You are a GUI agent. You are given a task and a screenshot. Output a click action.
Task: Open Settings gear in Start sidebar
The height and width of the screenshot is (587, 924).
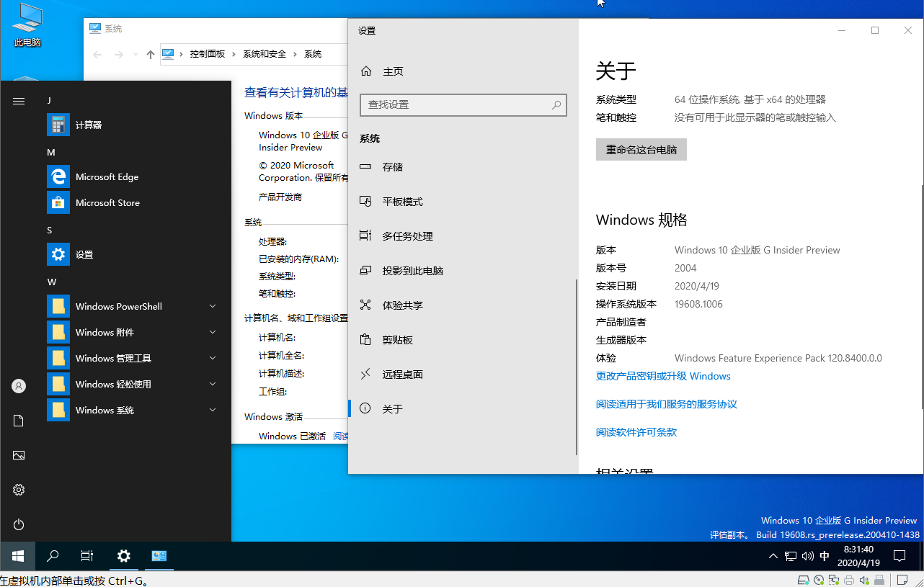click(x=19, y=490)
